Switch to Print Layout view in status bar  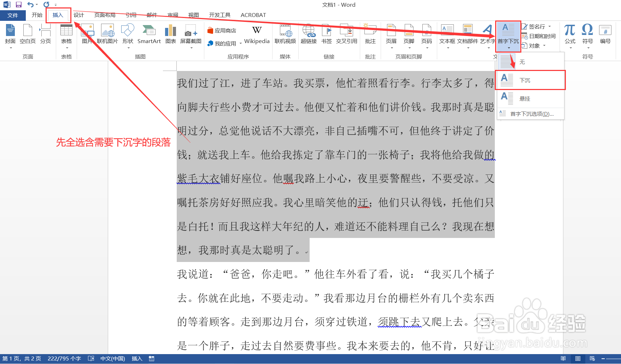coord(578,359)
